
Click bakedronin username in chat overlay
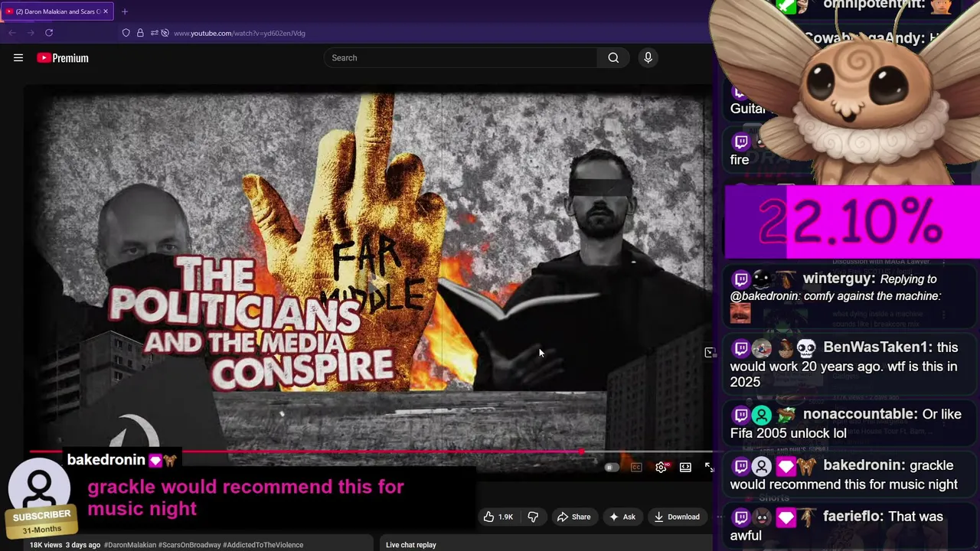coord(106,460)
